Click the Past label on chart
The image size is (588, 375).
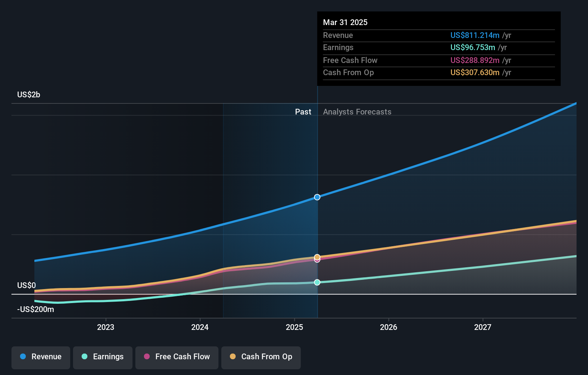pos(303,112)
